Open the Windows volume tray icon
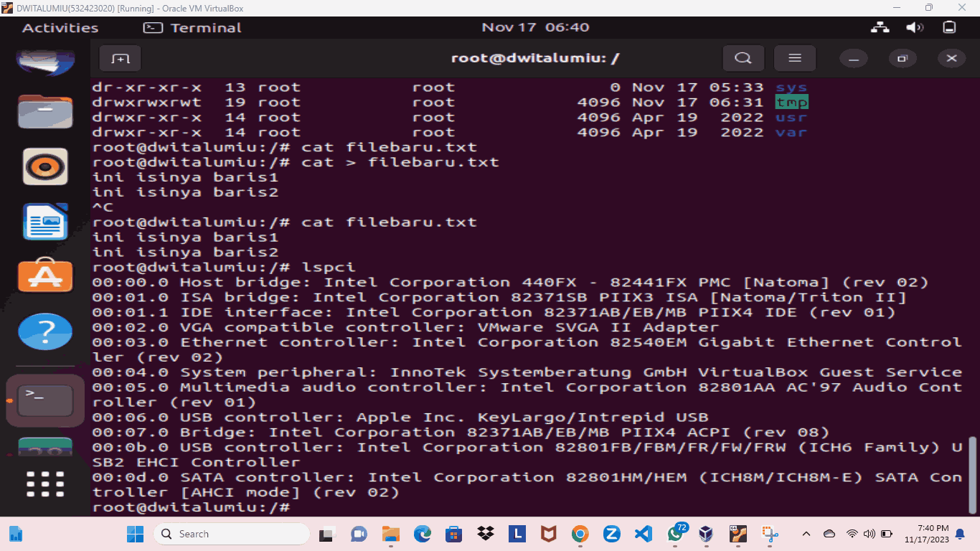Screen dimensions: 980x551 tap(869, 534)
